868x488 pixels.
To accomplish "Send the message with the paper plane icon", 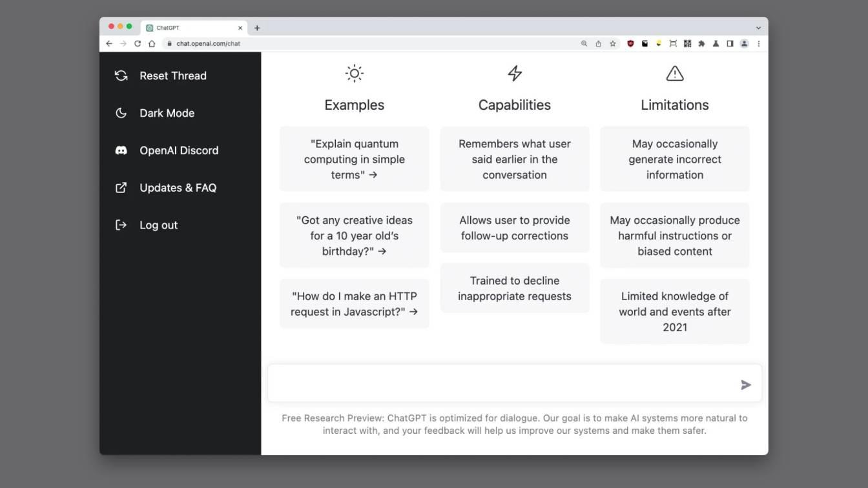I will click(746, 385).
